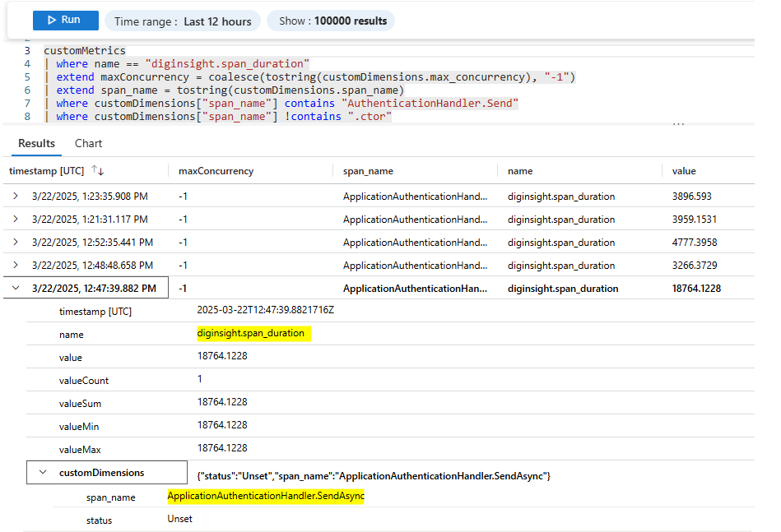The image size is (781, 532).
Task: Click the highlighted ApplicationAuthenticationHandler.SendAsync value
Action: (x=265, y=497)
